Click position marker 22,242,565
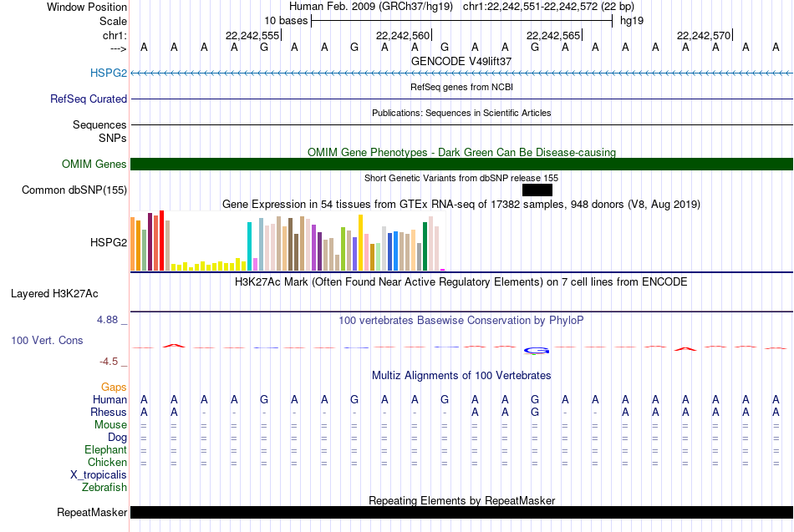Viewport: 794px width, 532px height. click(x=553, y=35)
